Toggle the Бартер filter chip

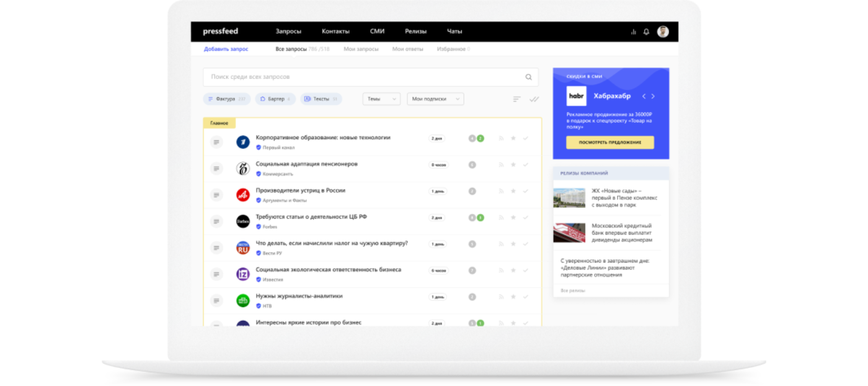[275, 99]
